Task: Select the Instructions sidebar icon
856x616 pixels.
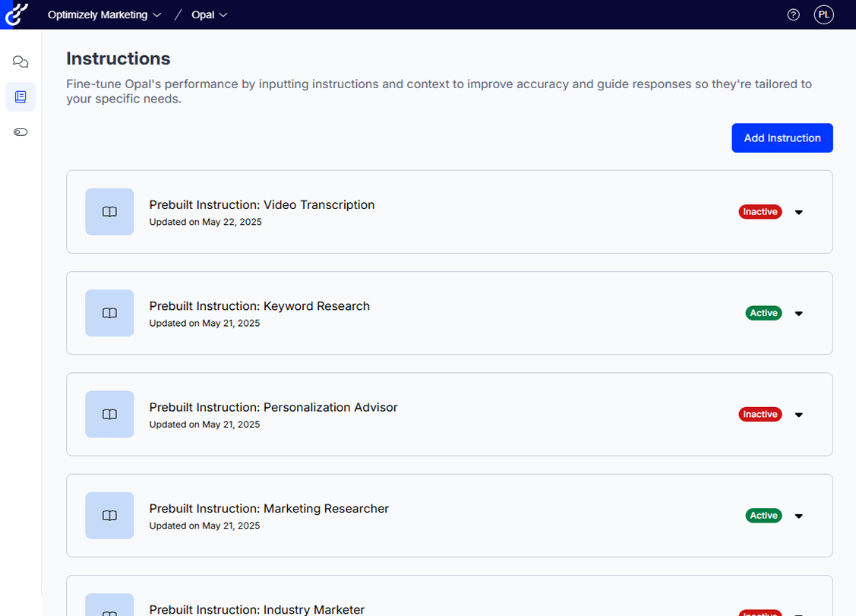Action: pyautogui.click(x=21, y=96)
